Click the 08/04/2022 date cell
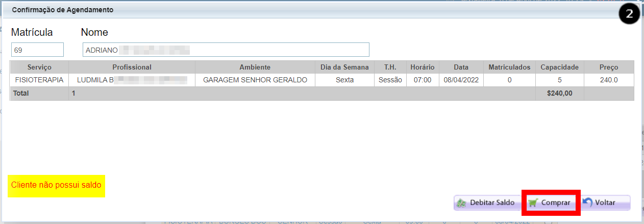The width and height of the screenshot is (644, 224). [461, 80]
